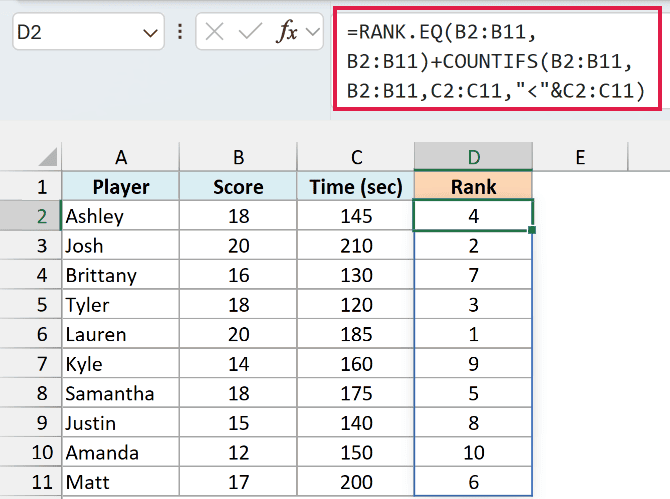
Task: Click Justin's score of 15
Action: pyautogui.click(x=238, y=423)
